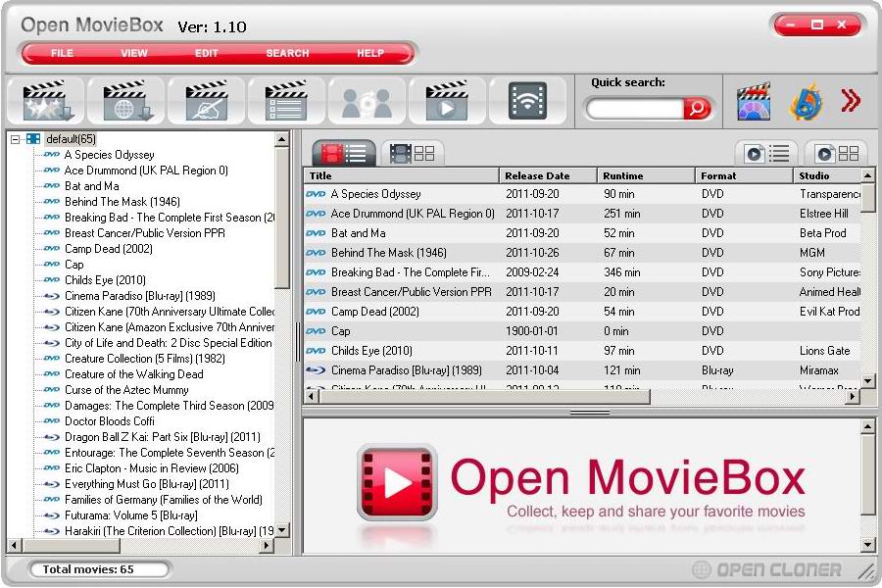Select the disc details list view button
Screen dimensions: 882x588
(x=766, y=153)
